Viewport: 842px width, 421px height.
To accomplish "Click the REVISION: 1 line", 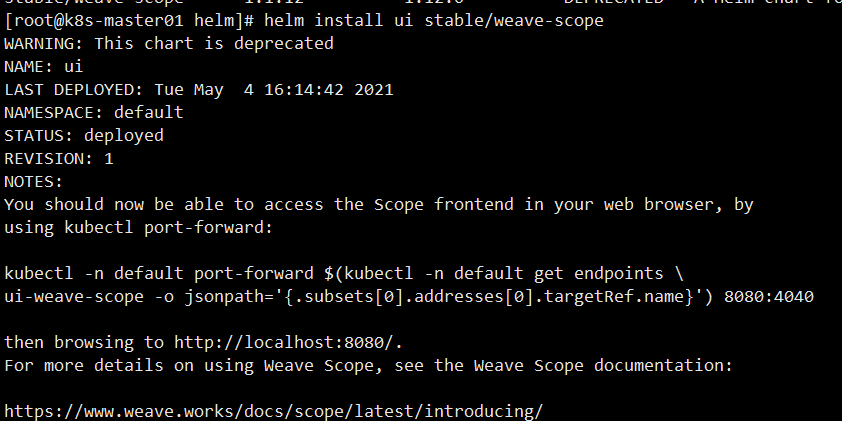I will coord(59,158).
